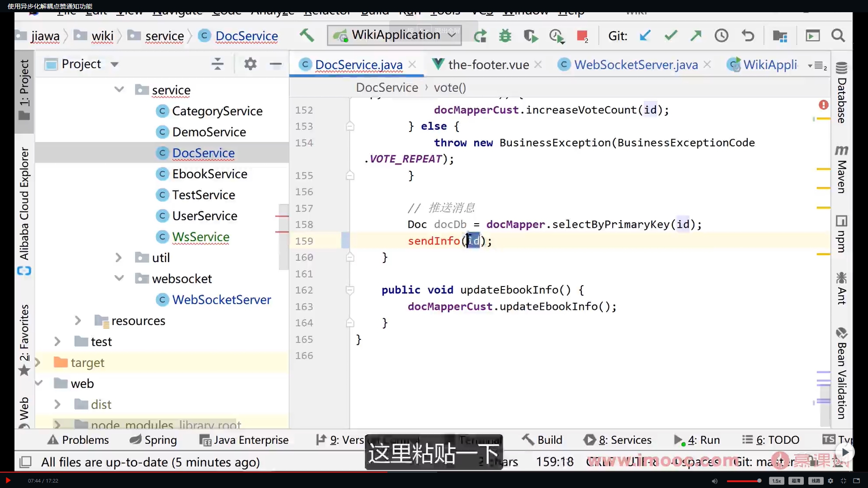
Task: Toggle the Alibaba Cloud Explorer tool window
Action: (x=24, y=211)
